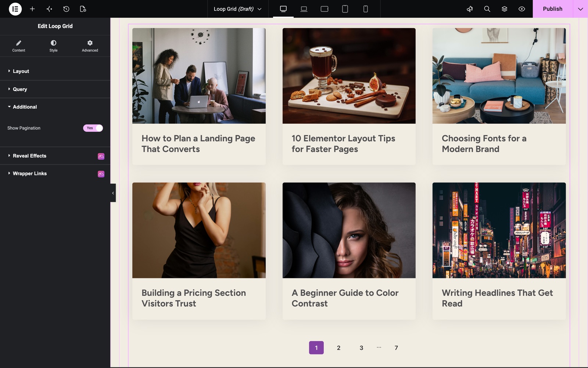This screenshot has width=588, height=368.
Task: Expand the Wrapper Links section
Action: click(55, 173)
